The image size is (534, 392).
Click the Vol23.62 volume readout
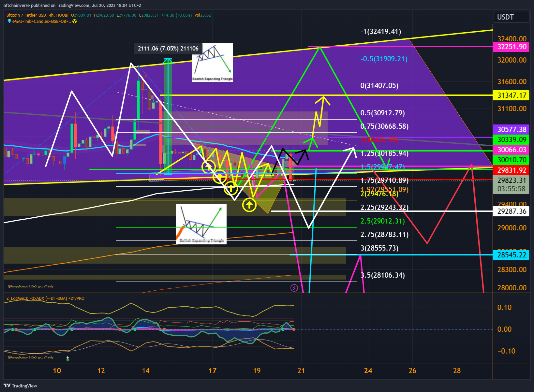tap(202, 15)
